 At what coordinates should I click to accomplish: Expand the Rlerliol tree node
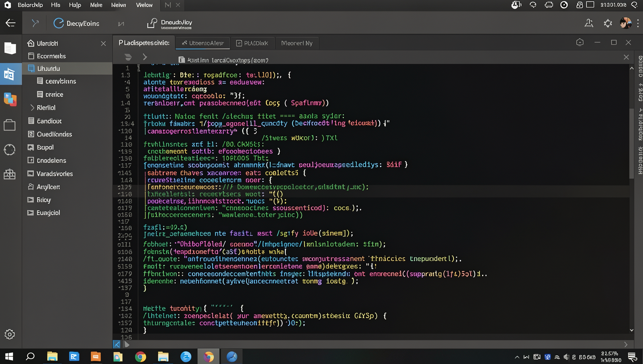pos(32,108)
